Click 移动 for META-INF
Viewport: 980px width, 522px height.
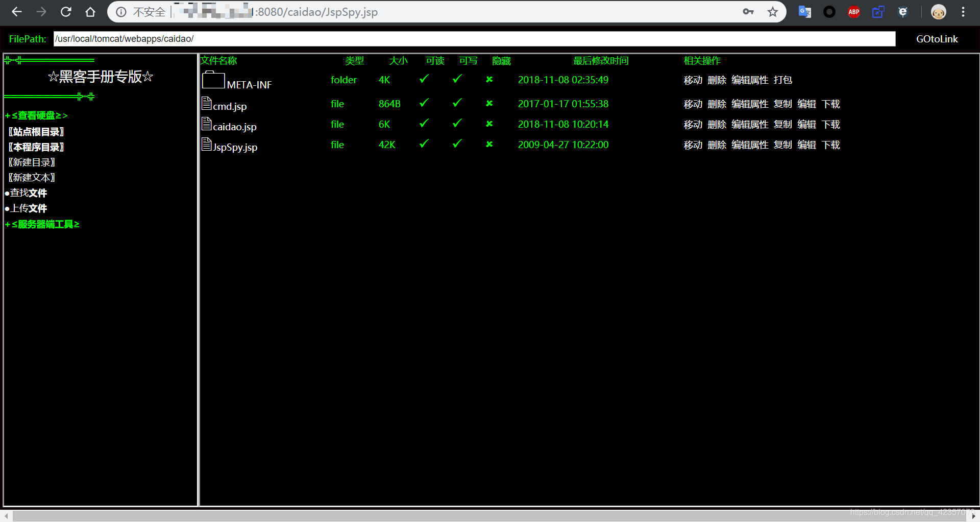click(x=693, y=80)
